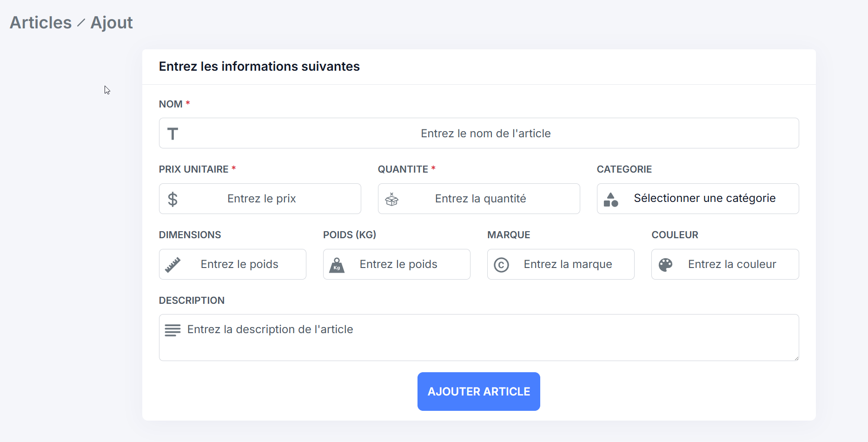Click 'Entrez les informations suivantes' heading
The width and height of the screenshot is (868, 442).
point(259,67)
